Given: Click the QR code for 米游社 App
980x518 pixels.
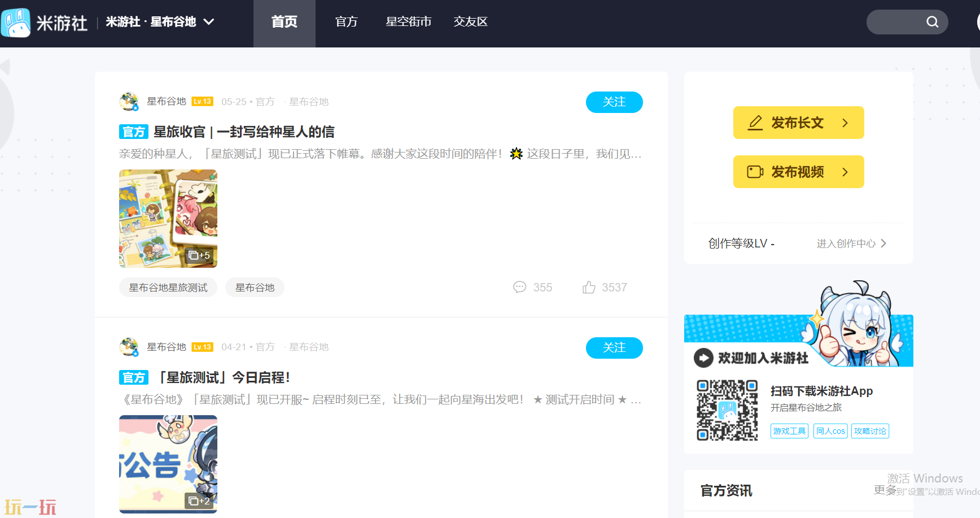Looking at the screenshot, I should (727, 410).
